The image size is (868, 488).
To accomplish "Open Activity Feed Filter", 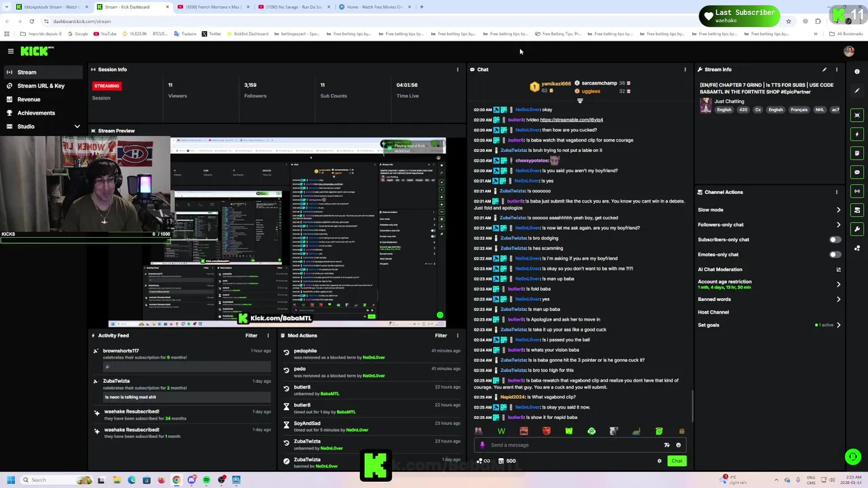I will coord(252,335).
